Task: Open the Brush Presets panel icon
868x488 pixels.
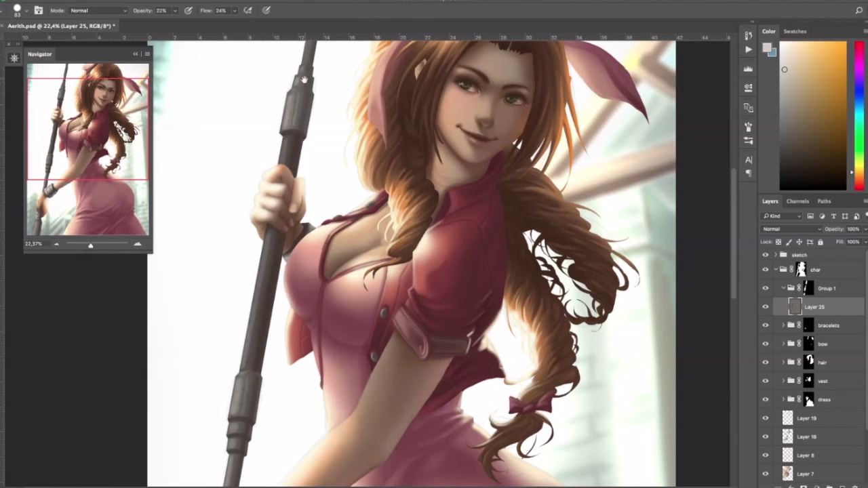Action: tap(749, 127)
